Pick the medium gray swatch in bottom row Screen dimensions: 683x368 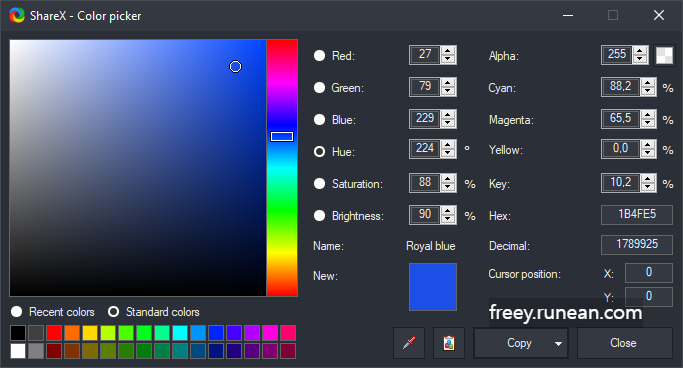pyautogui.click(x=36, y=351)
